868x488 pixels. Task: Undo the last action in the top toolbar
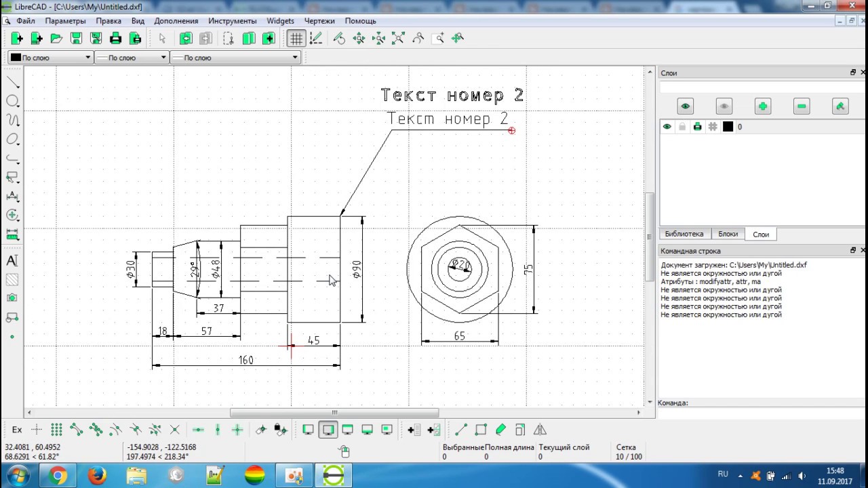[x=186, y=39]
